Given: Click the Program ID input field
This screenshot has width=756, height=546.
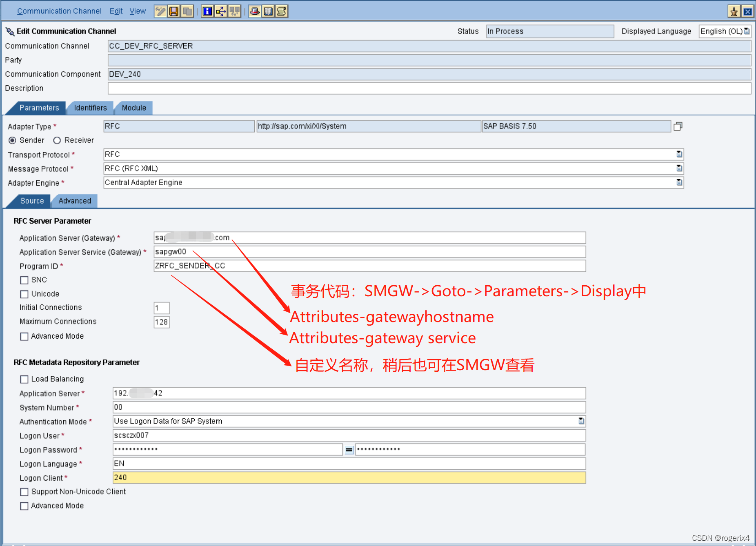Looking at the screenshot, I should click(x=369, y=266).
